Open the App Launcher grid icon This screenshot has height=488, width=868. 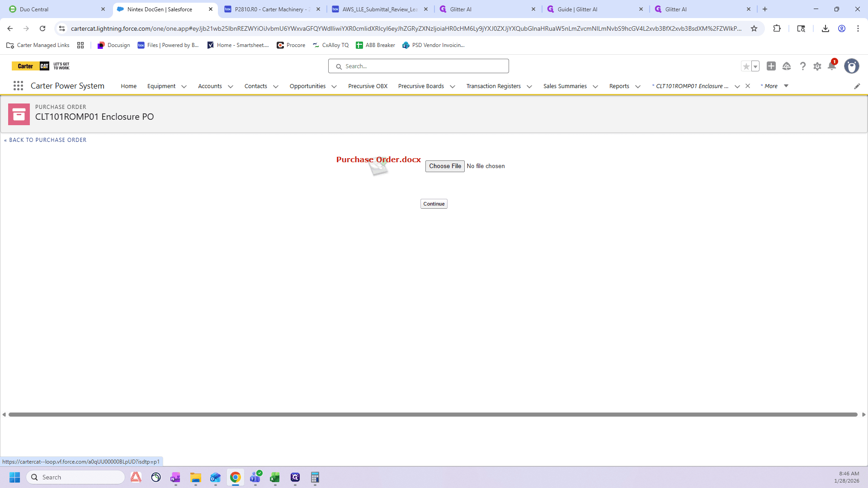[18, 86]
